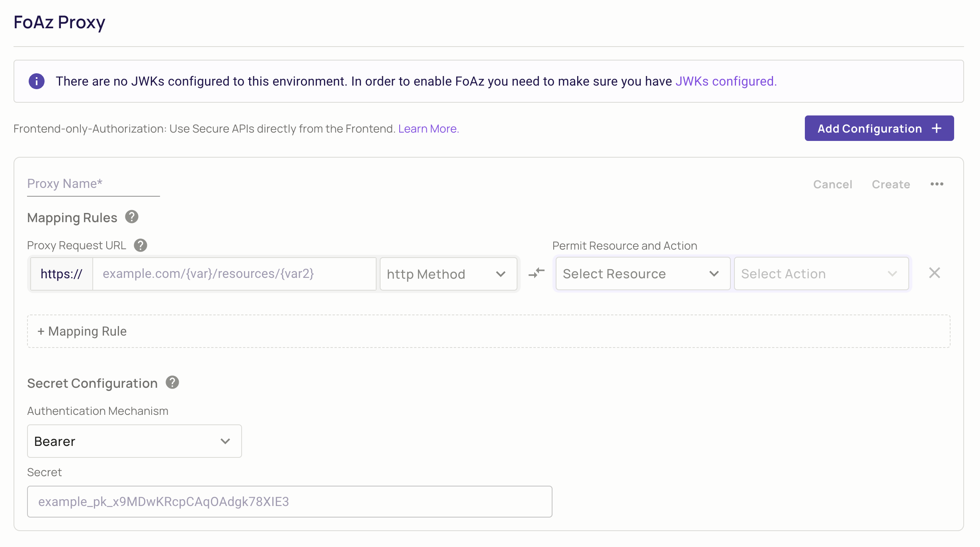This screenshot has width=980, height=547.
Task: Expand Bearer authentication mechanism dropdown
Action: (134, 441)
